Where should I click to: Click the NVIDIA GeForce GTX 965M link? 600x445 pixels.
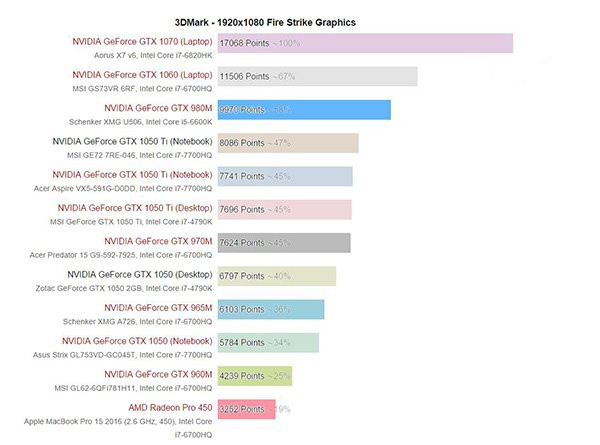click(158, 307)
